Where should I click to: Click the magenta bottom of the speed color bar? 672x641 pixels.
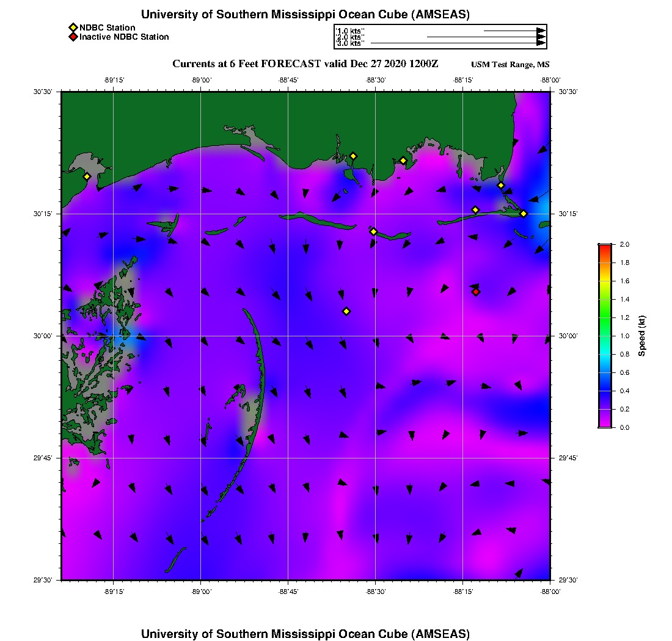(x=604, y=424)
